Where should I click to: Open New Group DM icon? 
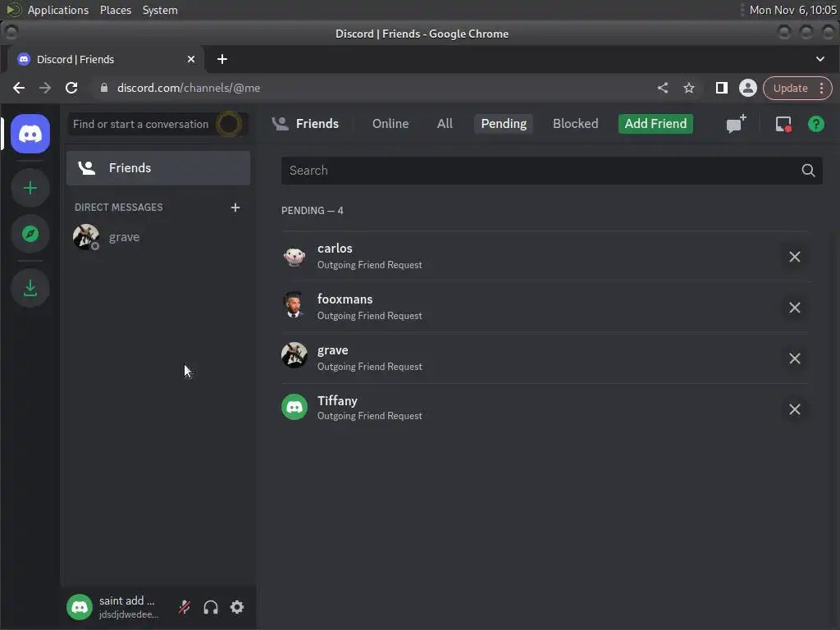[736, 124]
